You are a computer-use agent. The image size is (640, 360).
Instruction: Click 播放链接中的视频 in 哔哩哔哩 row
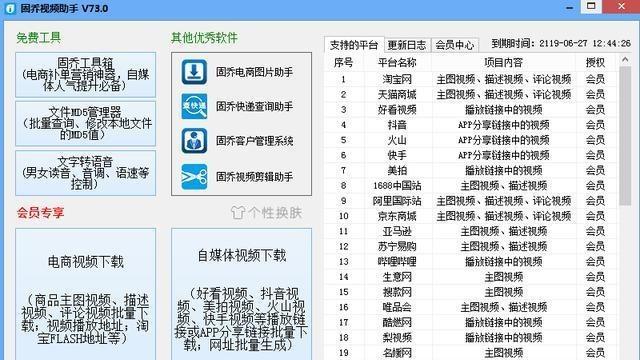pos(503,262)
